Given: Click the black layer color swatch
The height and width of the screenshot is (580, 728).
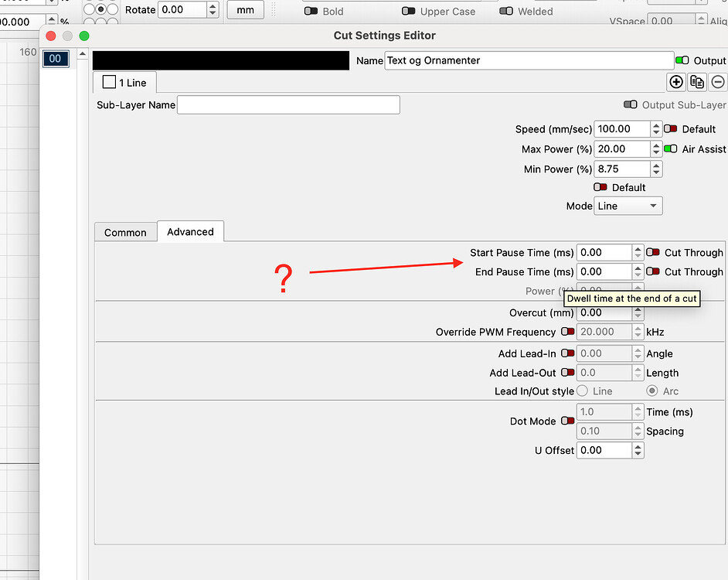Looking at the screenshot, I should pos(220,60).
